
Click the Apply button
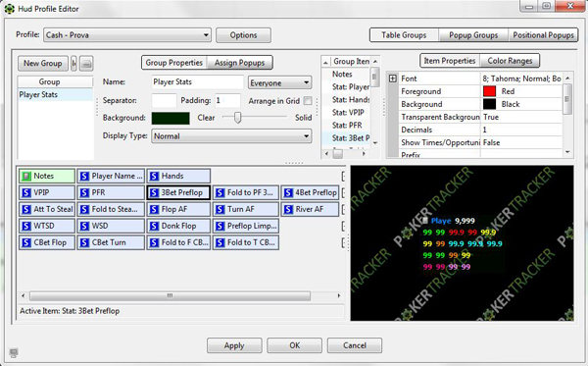click(234, 345)
